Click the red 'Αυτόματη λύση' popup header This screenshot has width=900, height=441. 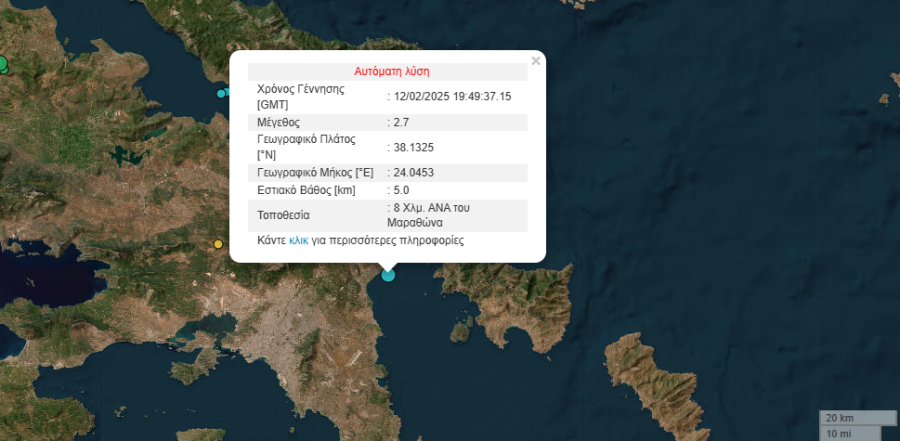tap(392, 72)
